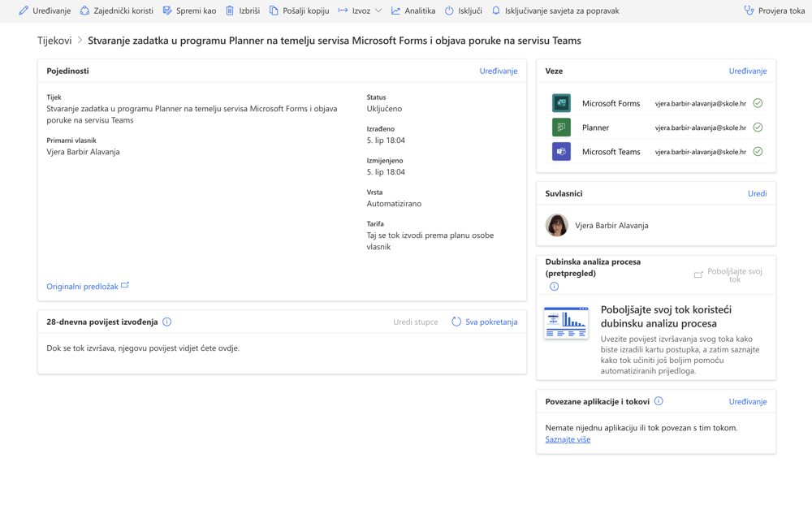Click the Isključi power icon
The image size is (812, 510).
coord(449,11)
